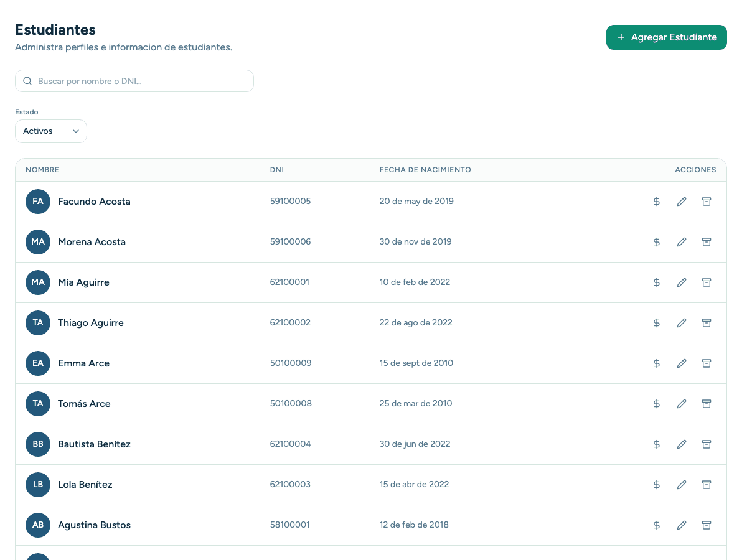Select the name Mía Aguirre
Viewport: 747px width, 560px height.
coord(83,282)
